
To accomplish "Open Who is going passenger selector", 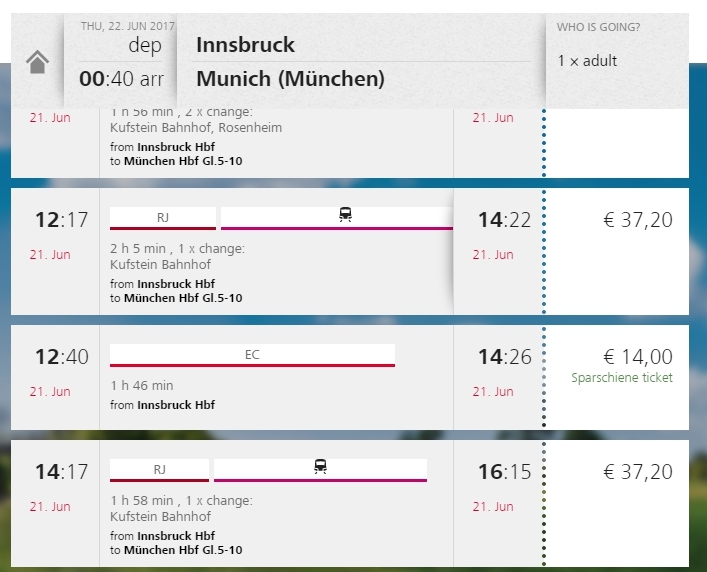I will (598, 27).
